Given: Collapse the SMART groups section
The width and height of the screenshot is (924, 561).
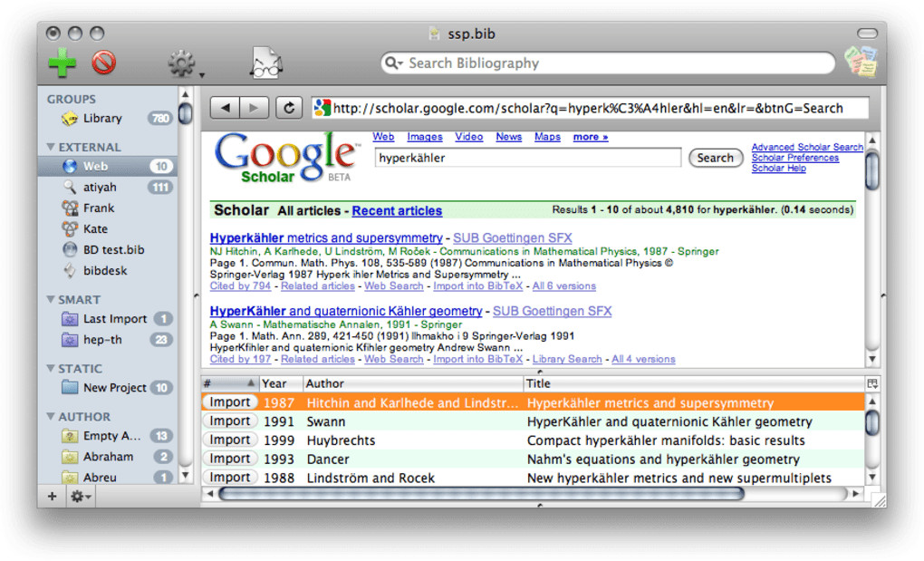Looking at the screenshot, I should click(x=51, y=299).
